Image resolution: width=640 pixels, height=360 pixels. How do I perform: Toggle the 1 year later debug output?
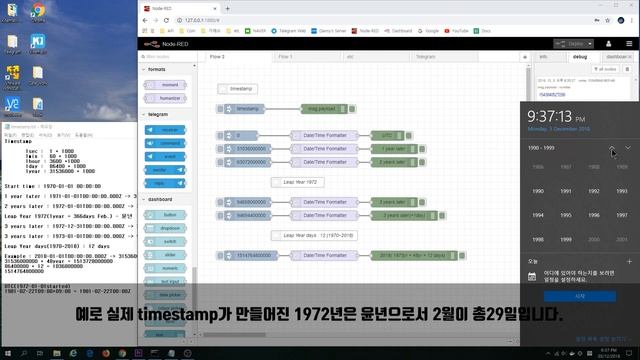pos(422,149)
